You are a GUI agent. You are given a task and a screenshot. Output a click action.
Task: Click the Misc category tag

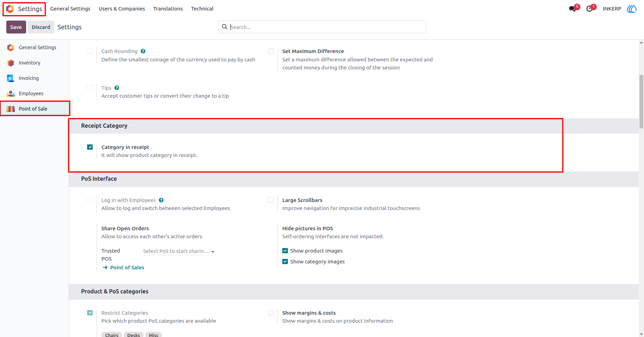coord(154,335)
